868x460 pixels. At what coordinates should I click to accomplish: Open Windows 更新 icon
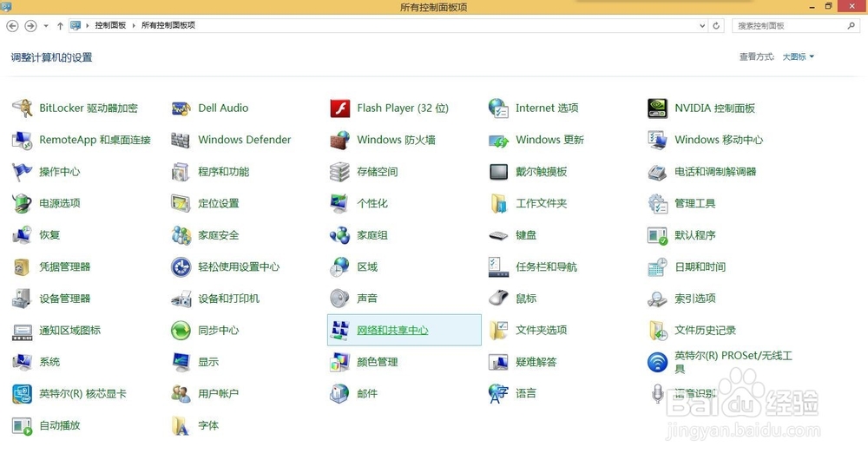point(498,140)
